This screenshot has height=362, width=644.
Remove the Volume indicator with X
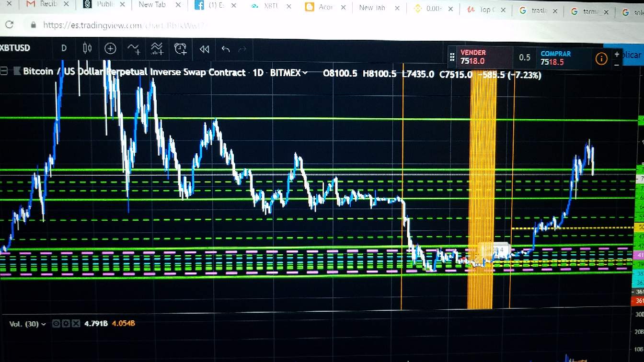click(76, 324)
